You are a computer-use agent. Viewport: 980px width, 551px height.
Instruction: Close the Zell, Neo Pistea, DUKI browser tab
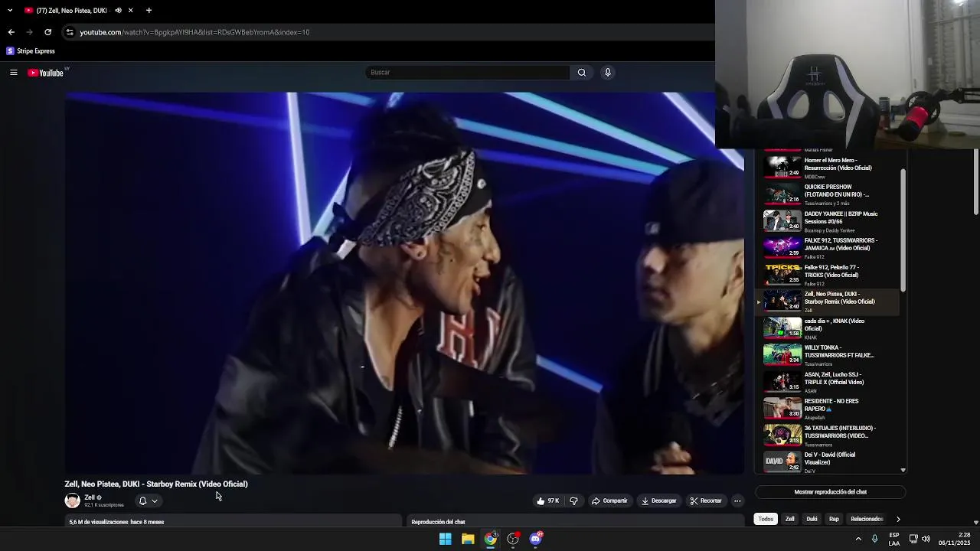[131, 11]
